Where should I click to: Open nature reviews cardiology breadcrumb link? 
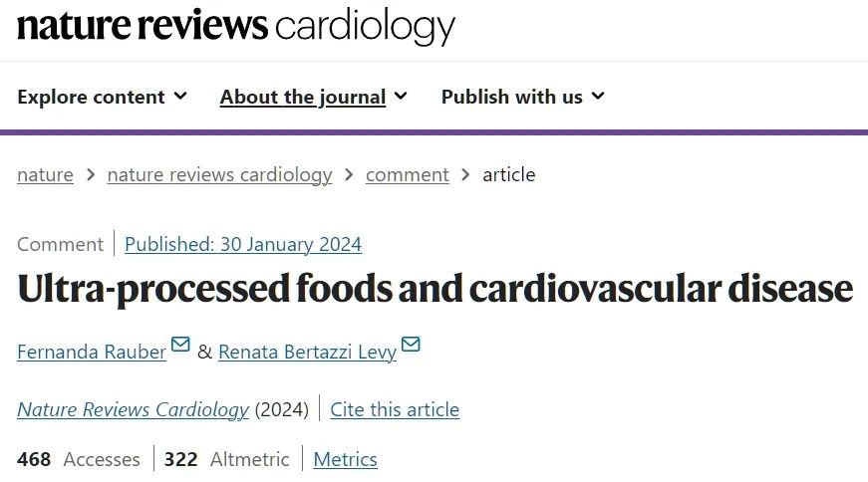point(220,175)
